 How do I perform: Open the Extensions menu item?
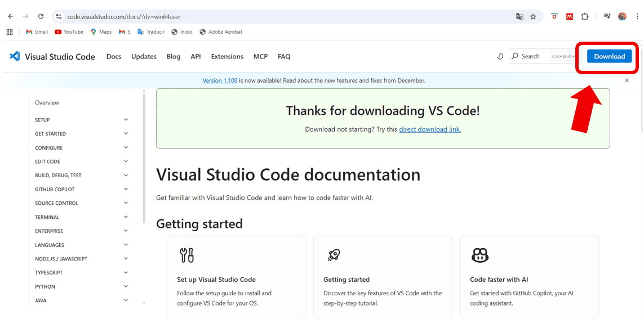(x=227, y=56)
